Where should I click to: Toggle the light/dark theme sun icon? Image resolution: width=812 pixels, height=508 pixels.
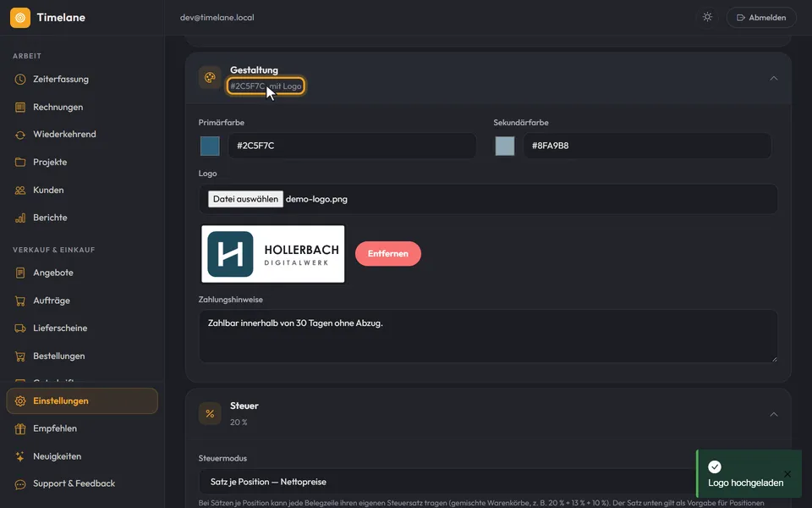[707, 17]
